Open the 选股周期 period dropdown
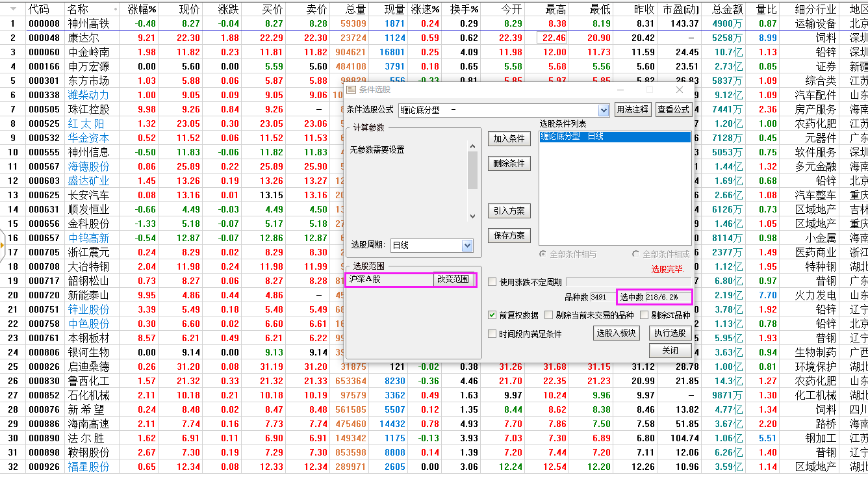Viewport: 868px width, 477px height. point(467,246)
